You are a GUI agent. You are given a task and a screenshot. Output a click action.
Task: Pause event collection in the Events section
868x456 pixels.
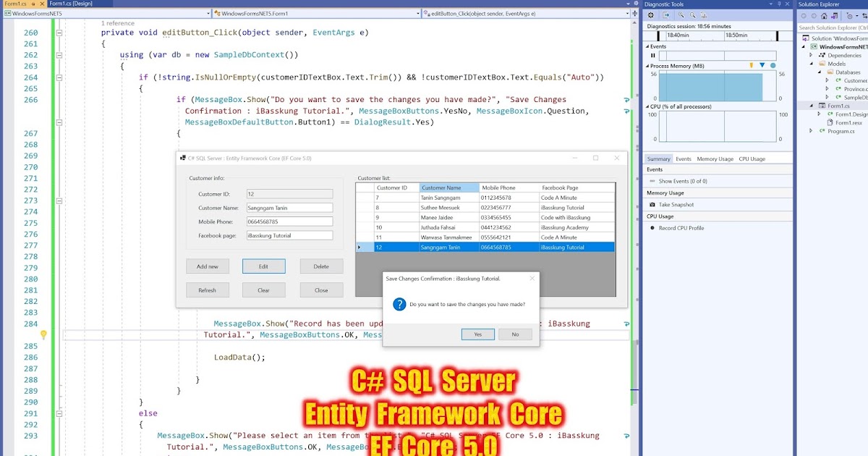652,55
